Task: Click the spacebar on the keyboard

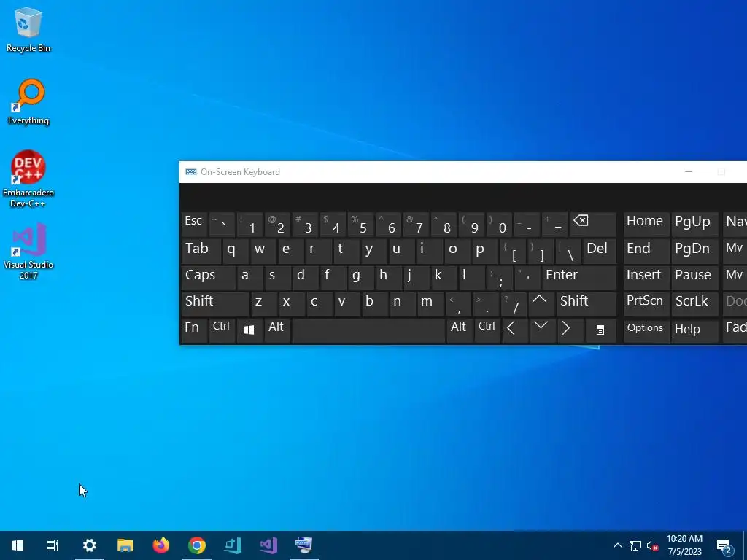Action: tap(368, 330)
